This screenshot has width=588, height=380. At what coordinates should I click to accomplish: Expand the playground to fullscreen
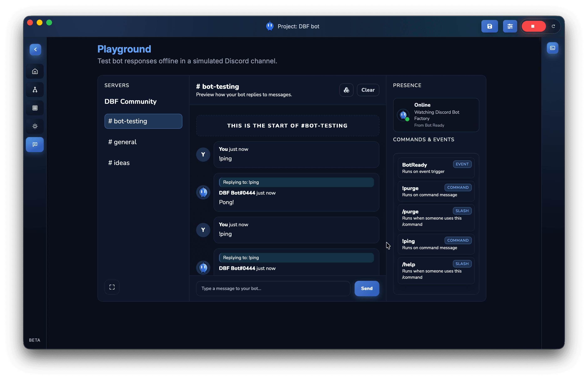[x=112, y=287]
